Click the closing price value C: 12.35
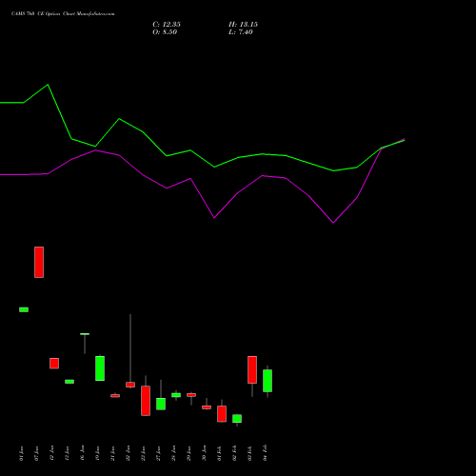Image resolution: width=476 pixels, height=476 pixels. [x=167, y=25]
